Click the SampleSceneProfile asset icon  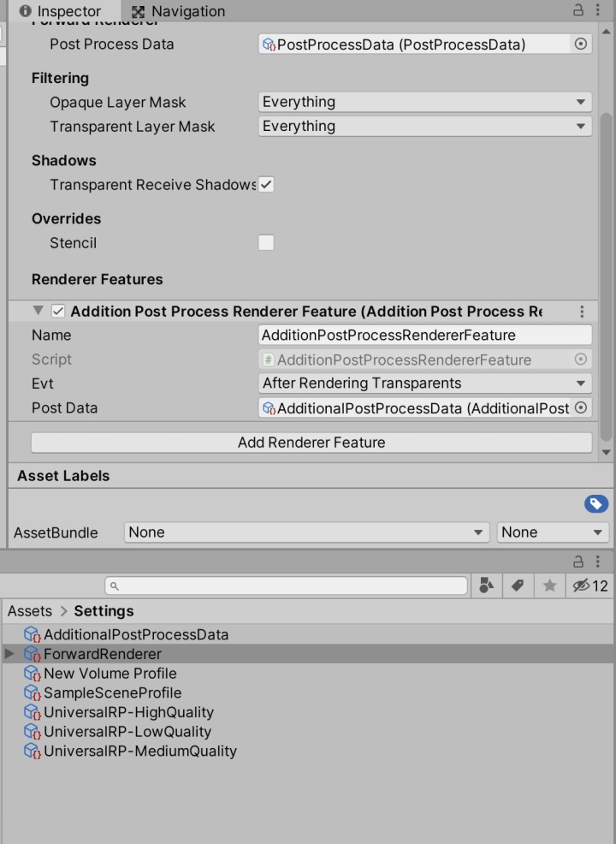coord(33,692)
